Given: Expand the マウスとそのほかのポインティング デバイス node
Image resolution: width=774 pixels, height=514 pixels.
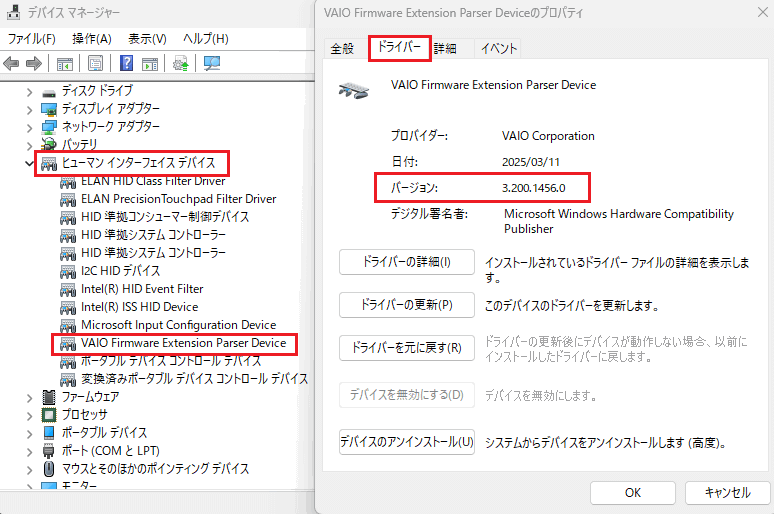Looking at the screenshot, I should [29, 470].
